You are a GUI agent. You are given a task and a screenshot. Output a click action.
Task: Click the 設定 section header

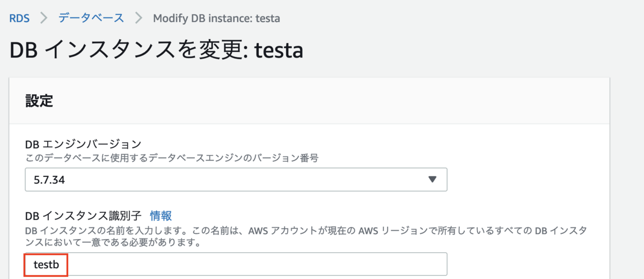click(x=39, y=101)
